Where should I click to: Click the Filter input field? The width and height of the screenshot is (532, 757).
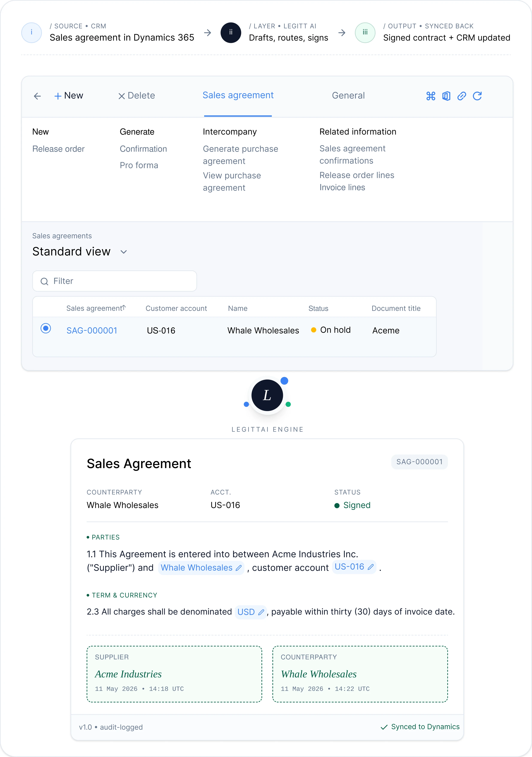click(x=115, y=281)
